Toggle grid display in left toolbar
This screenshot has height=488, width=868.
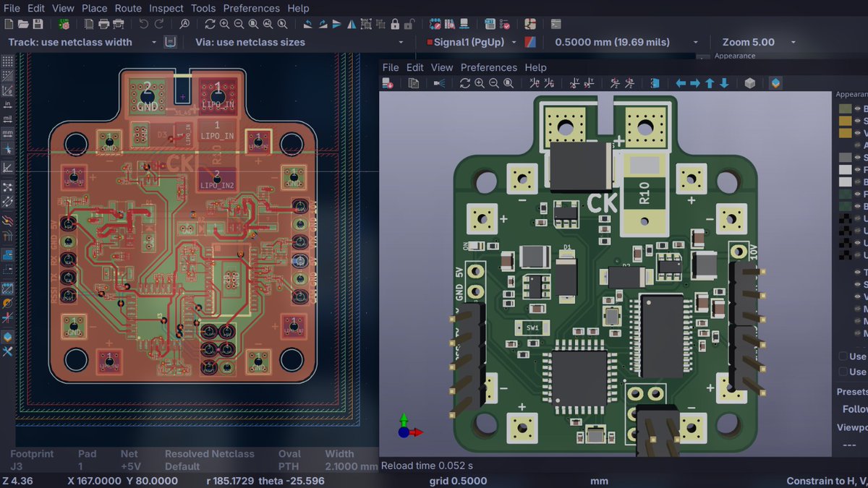click(x=7, y=61)
